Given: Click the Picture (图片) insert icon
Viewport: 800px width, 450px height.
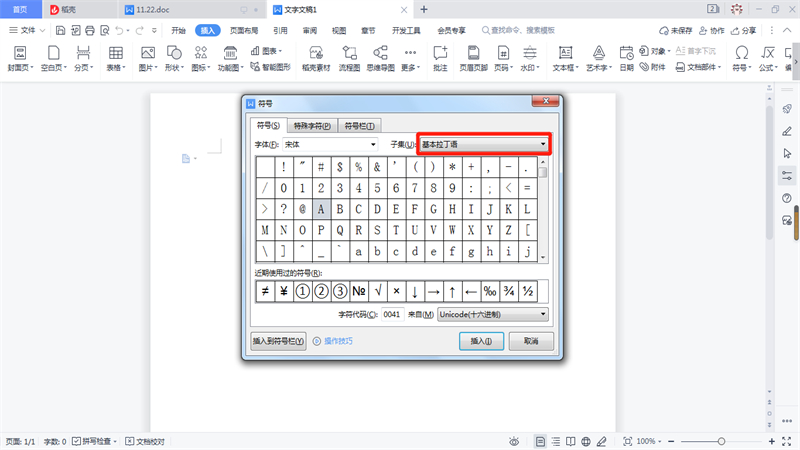Looking at the screenshot, I should click(x=147, y=57).
